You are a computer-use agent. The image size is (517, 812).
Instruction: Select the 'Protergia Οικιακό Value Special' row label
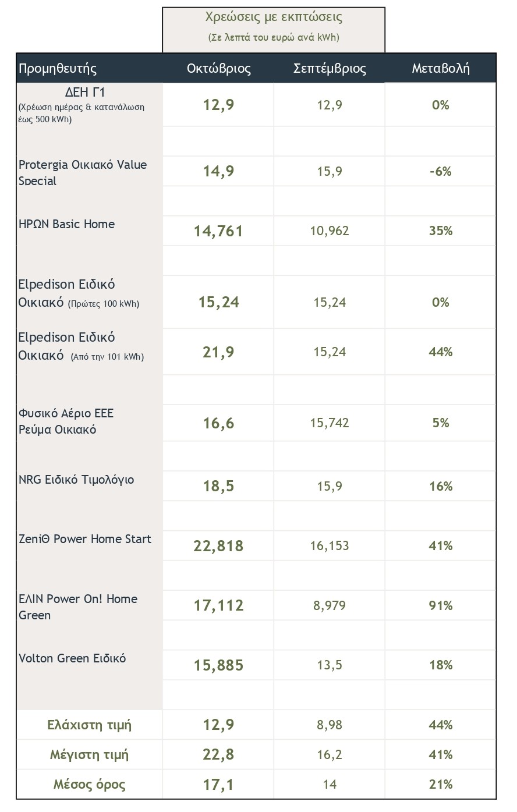[83, 172]
